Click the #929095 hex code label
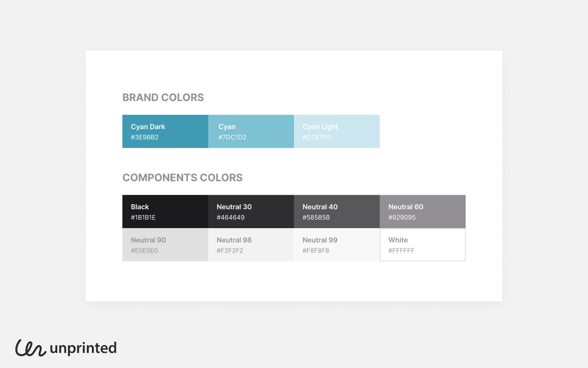Image resolution: width=588 pixels, height=368 pixels. tap(402, 217)
